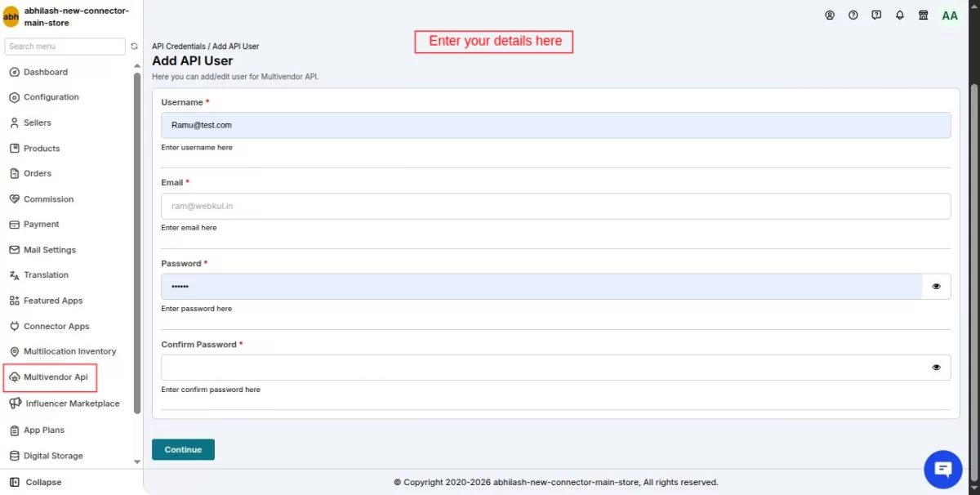Viewport: 980px width, 495px height.
Task: Click inside the Password field
Action: pos(541,287)
